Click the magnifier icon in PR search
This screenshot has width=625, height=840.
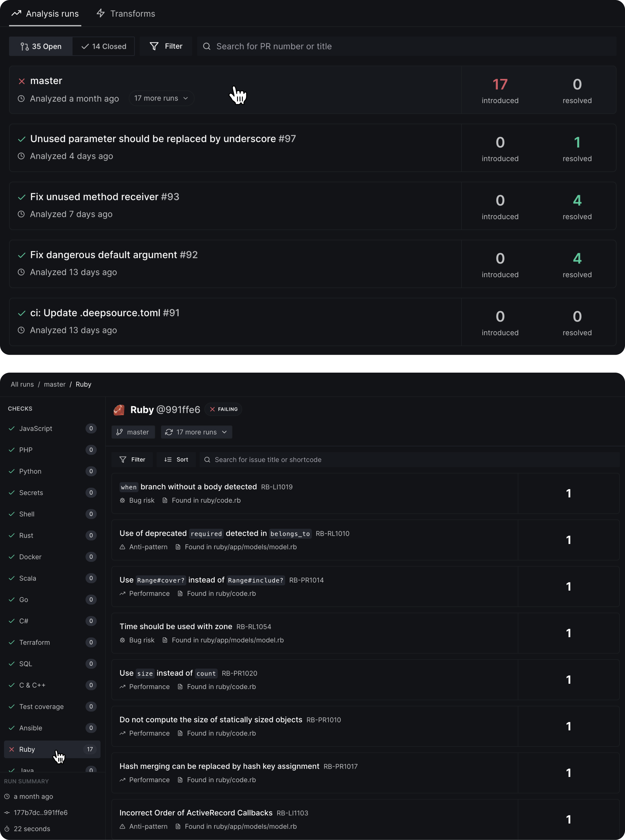tap(207, 46)
